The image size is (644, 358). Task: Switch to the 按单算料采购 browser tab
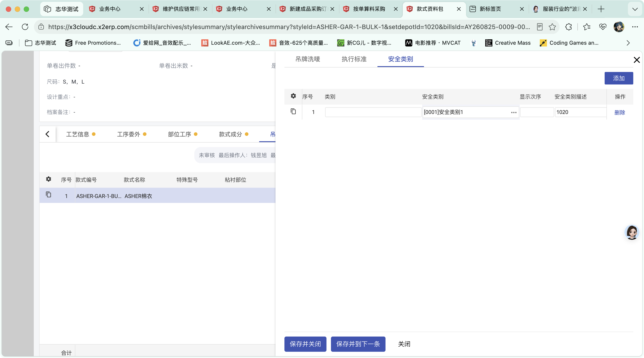point(371,9)
